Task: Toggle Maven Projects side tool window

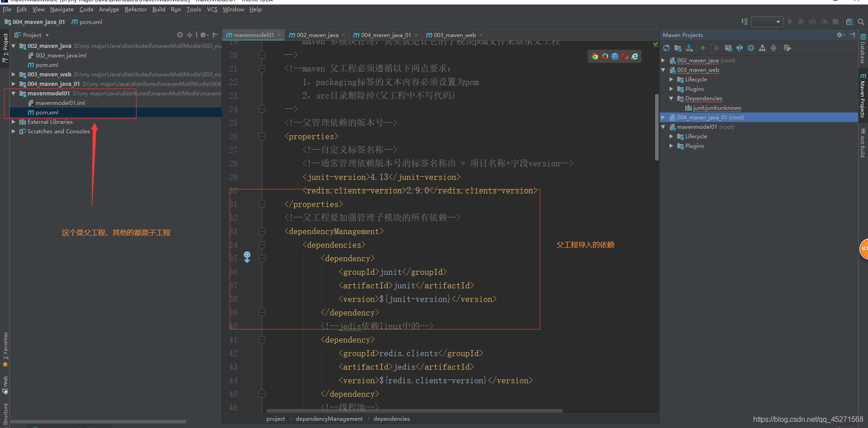Action: pyautogui.click(x=863, y=95)
